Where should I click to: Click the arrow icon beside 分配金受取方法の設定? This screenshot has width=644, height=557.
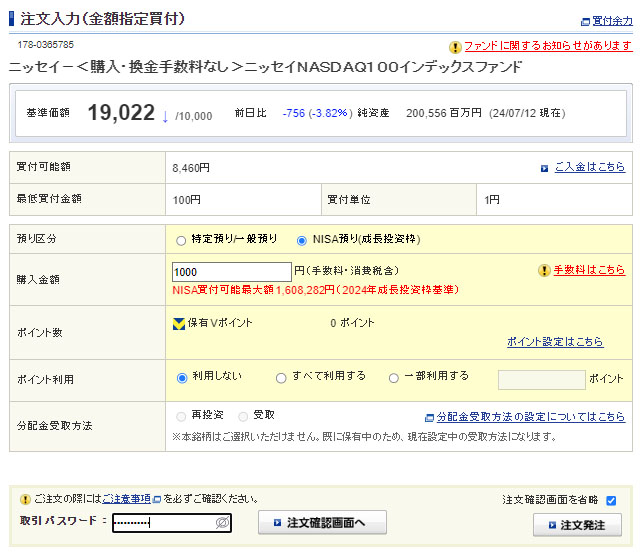point(428,417)
